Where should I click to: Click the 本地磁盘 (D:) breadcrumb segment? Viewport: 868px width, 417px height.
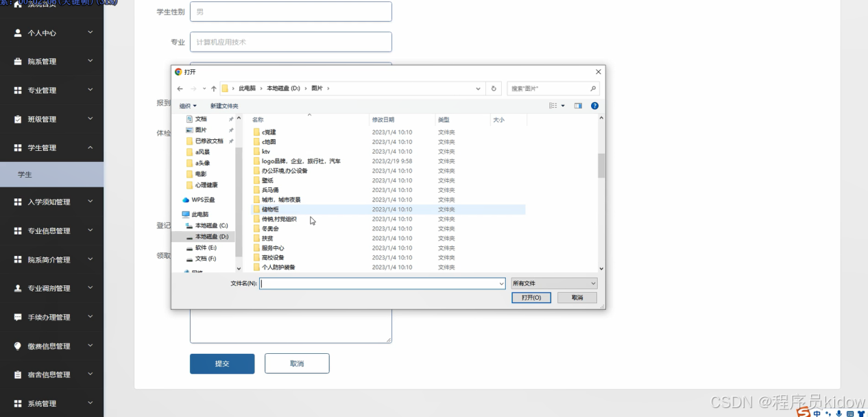pos(283,88)
